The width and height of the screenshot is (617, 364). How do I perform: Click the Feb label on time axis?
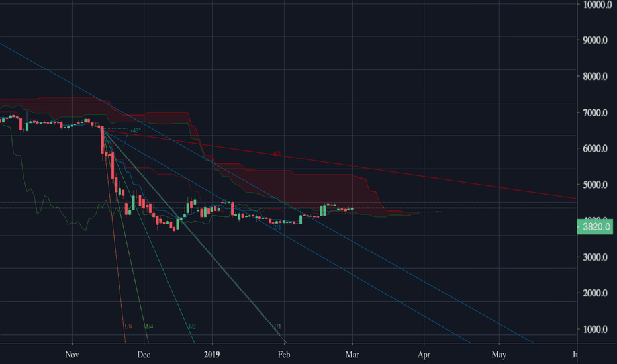pyautogui.click(x=284, y=355)
